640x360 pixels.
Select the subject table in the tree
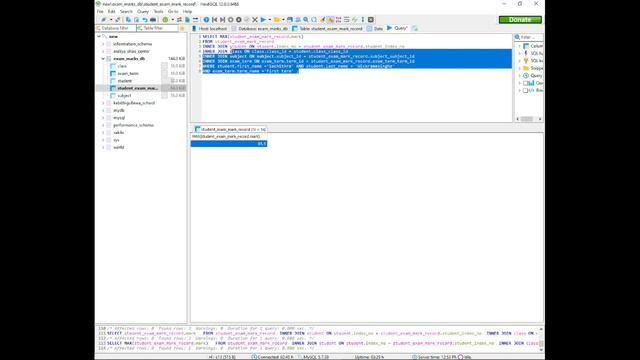click(x=124, y=96)
